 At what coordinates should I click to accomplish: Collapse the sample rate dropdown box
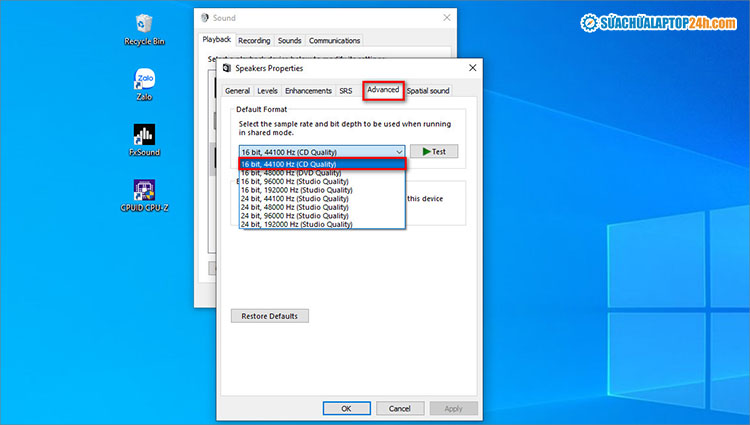321,151
